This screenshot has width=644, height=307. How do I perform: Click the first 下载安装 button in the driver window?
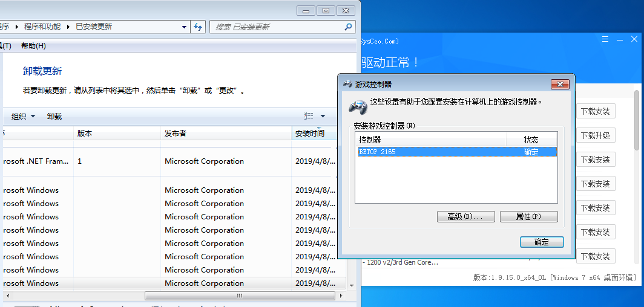596,111
